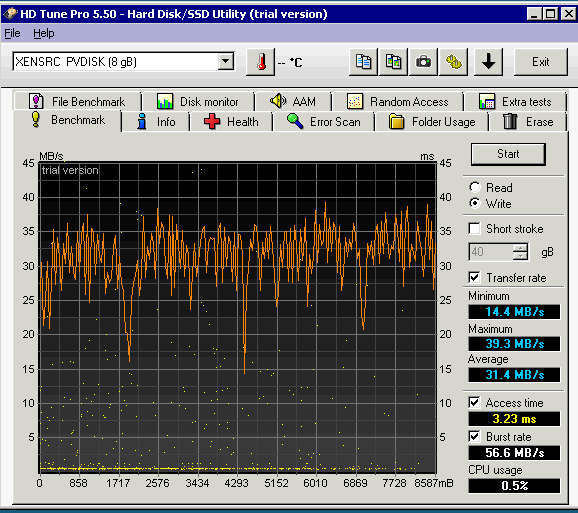Save a screenshot with the camera icon
The image size is (578, 513).
pos(423,62)
